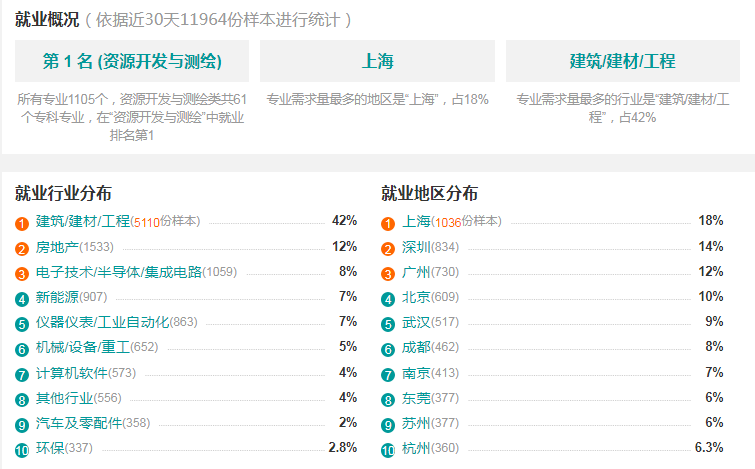
Task: Open 电子技术/半导体/集成电路 industry link
Action: 119,272
